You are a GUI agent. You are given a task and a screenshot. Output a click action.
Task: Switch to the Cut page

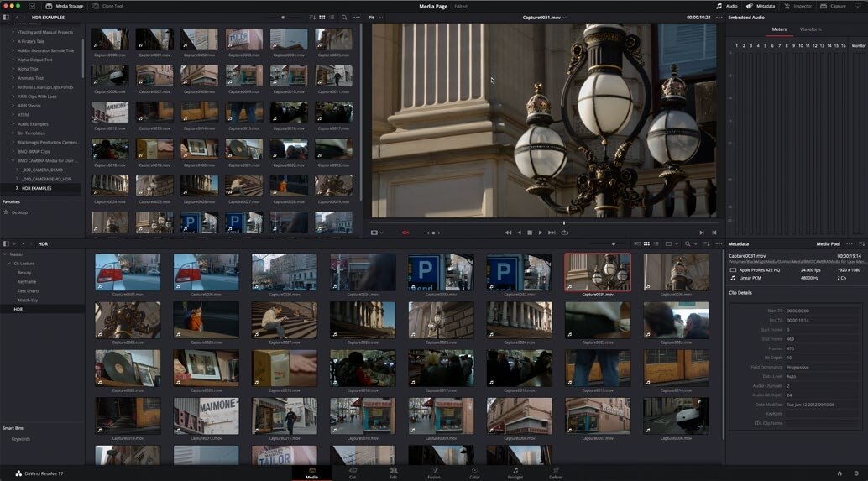click(x=353, y=473)
